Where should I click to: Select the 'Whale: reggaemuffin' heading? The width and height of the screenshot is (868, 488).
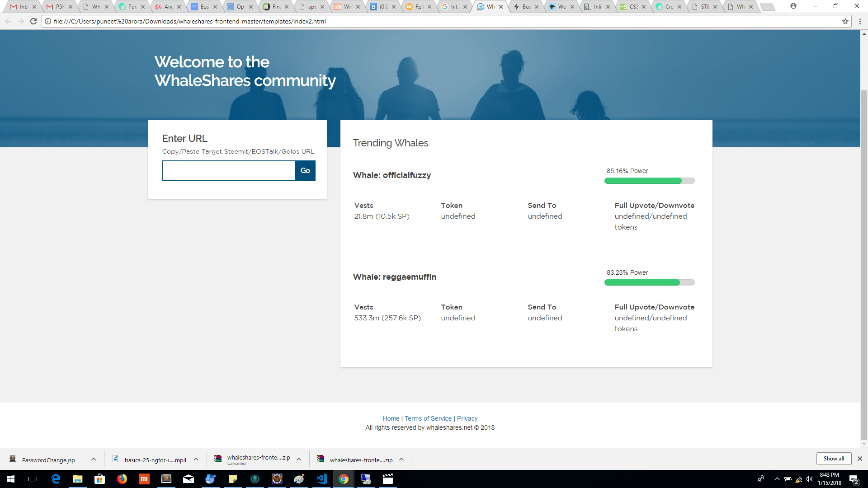pos(394,277)
